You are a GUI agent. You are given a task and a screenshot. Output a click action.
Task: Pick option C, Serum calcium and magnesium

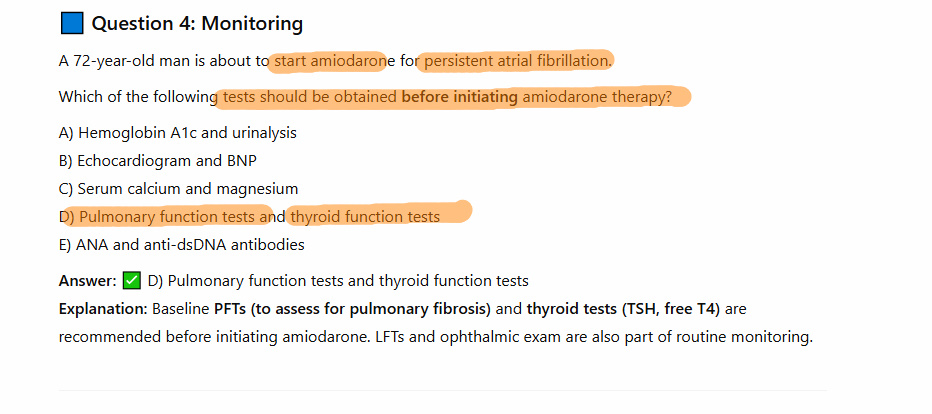point(178,188)
